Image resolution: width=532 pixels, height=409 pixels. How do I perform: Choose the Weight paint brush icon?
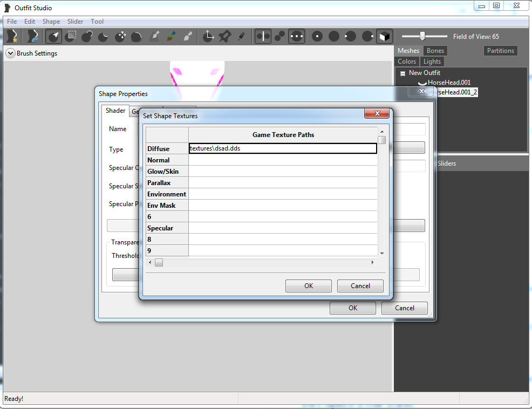coord(154,36)
